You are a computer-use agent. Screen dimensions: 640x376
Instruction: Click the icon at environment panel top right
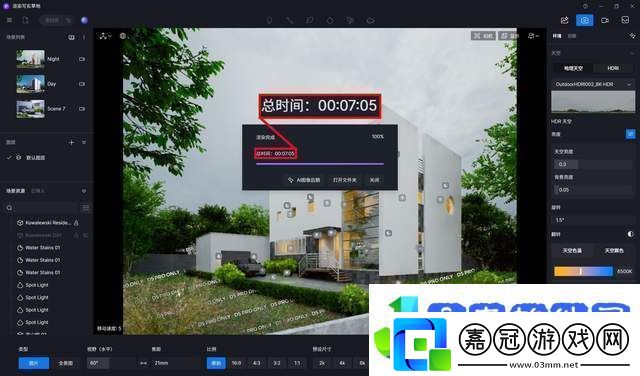click(632, 36)
